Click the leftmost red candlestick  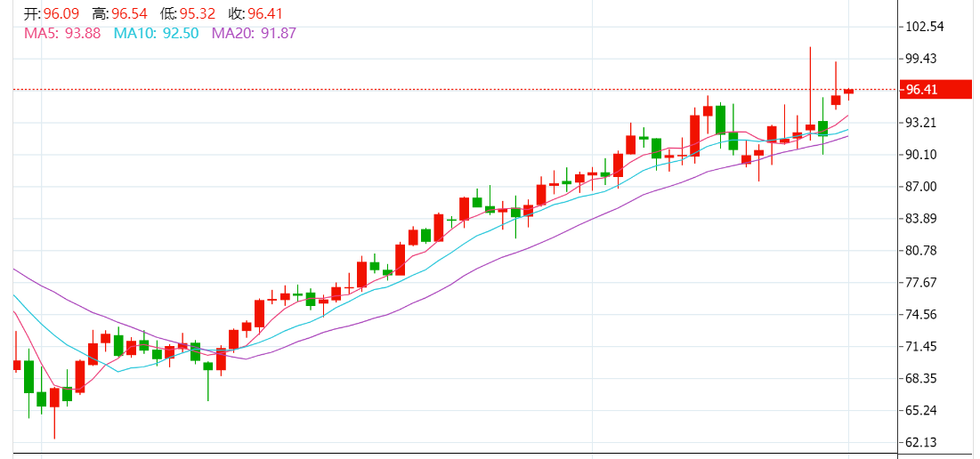[x=16, y=365]
